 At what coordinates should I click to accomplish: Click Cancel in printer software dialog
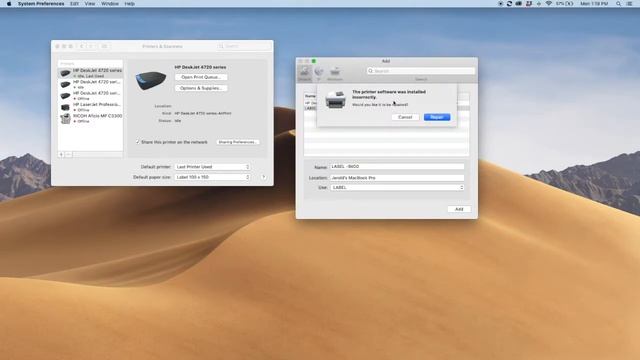tap(405, 117)
